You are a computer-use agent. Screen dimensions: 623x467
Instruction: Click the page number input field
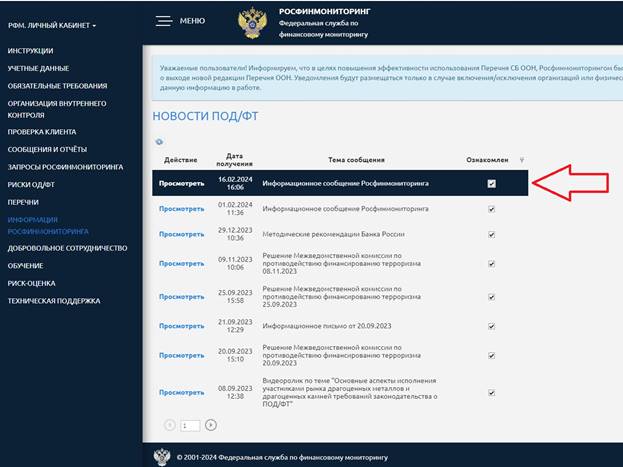[x=190, y=426]
